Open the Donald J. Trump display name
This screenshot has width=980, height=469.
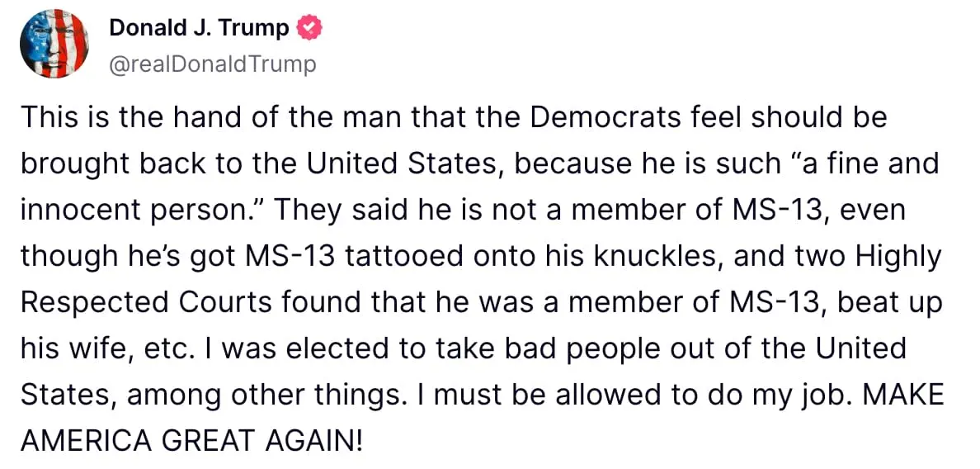(x=199, y=29)
